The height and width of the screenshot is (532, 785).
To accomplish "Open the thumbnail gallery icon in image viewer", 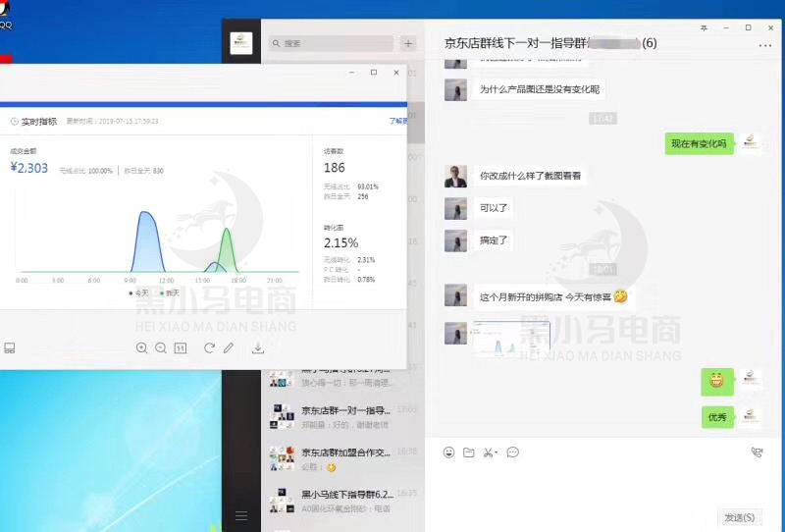I will [x=10, y=347].
